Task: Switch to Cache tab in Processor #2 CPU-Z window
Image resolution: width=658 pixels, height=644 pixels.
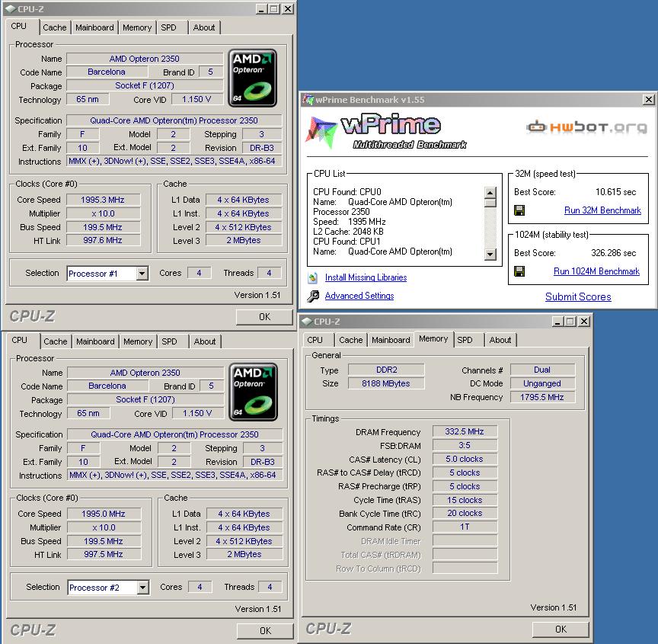Action: pyautogui.click(x=56, y=341)
